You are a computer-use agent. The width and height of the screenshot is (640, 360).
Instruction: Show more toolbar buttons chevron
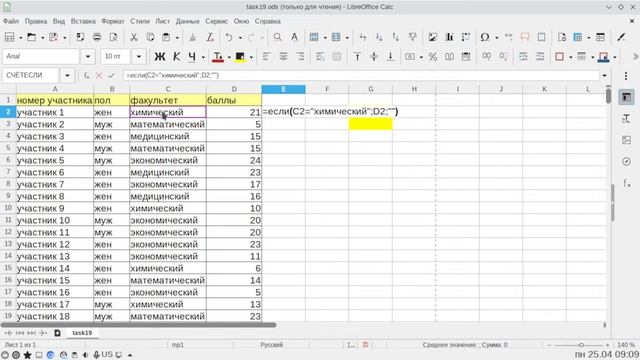(635, 57)
